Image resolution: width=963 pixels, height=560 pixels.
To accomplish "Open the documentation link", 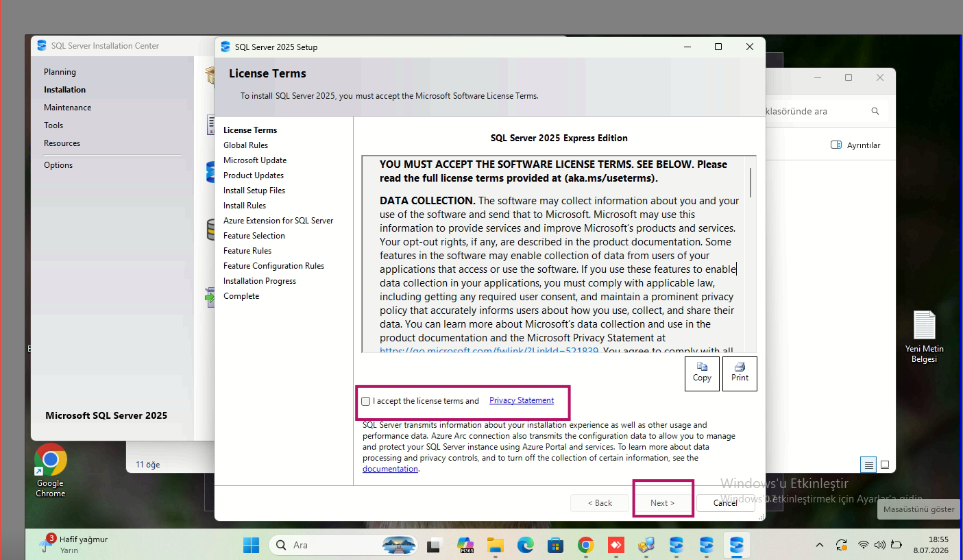I will pyautogui.click(x=390, y=469).
